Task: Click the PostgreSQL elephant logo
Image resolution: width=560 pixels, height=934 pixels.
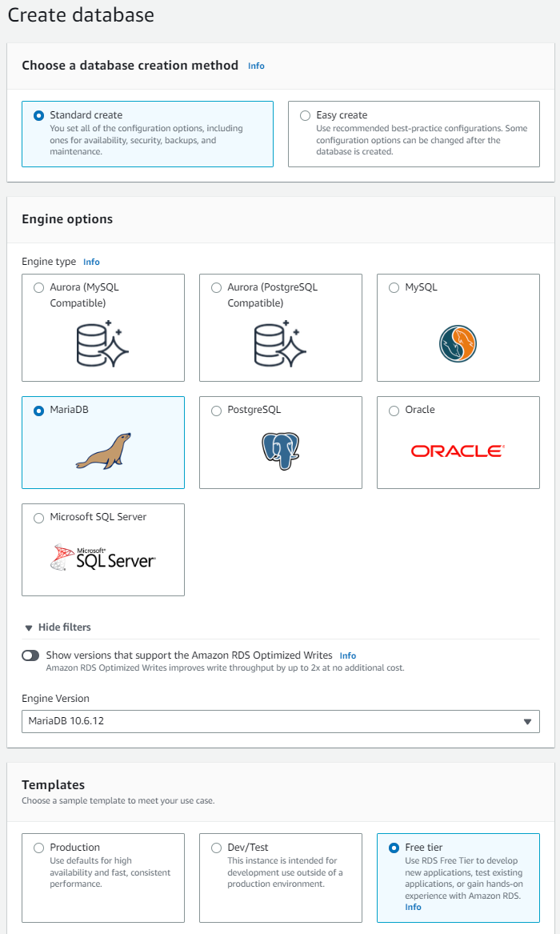Action: (x=280, y=451)
